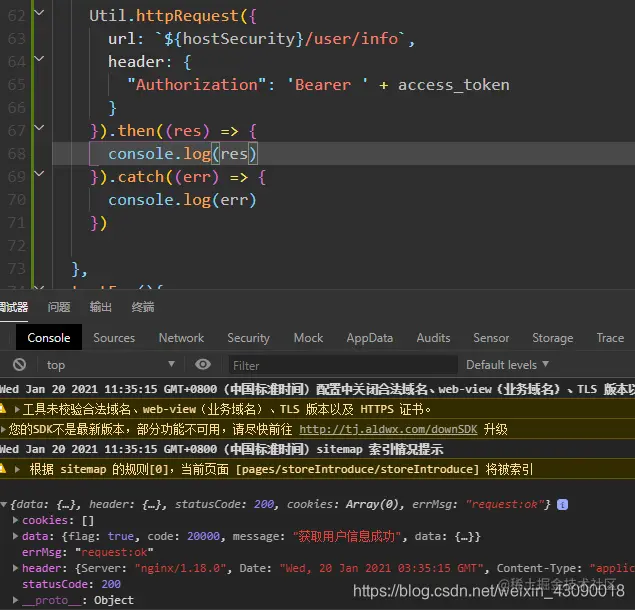Viewport: 635px width, 610px height.
Task: Click the warning icon beside 工具未校验合法域名
Action: tap(2, 408)
